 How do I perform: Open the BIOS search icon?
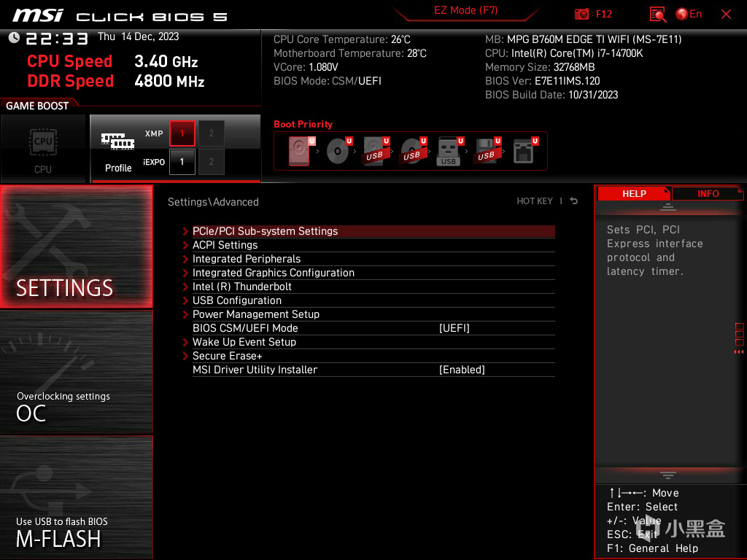coord(658,15)
